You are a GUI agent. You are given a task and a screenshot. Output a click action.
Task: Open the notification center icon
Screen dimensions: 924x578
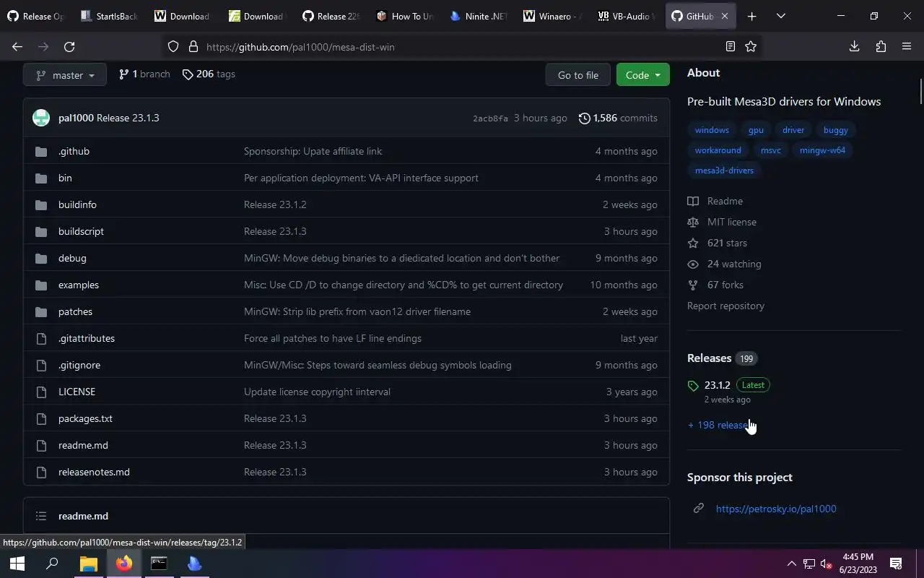896,564
